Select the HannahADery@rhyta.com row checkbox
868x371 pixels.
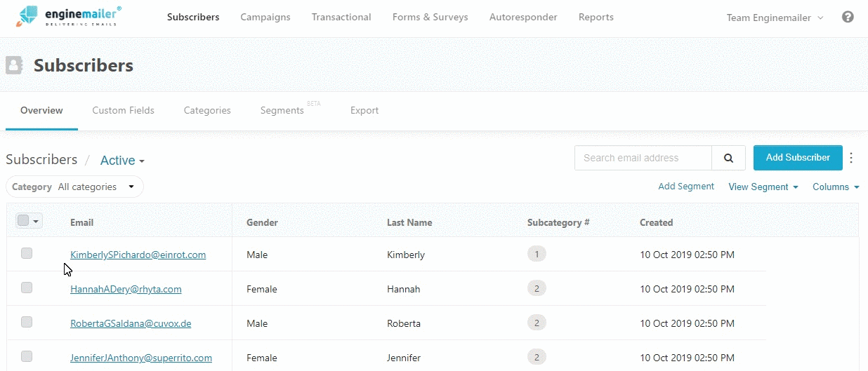(x=27, y=288)
